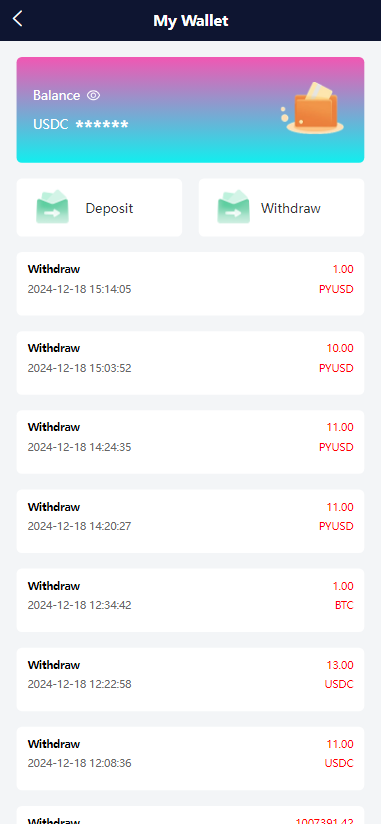The width and height of the screenshot is (381, 824).
Task: Open the Deposit page
Action: (x=99, y=208)
